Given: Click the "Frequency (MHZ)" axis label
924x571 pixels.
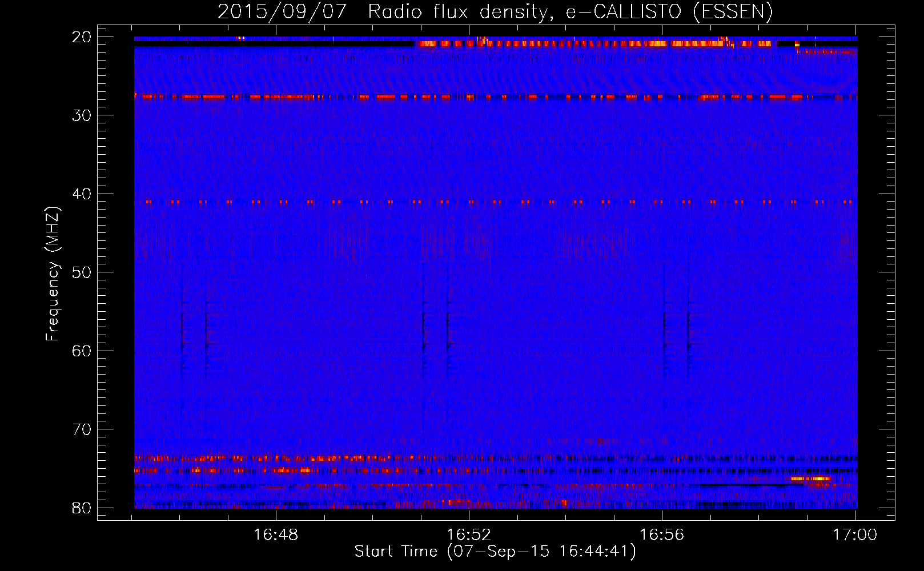Looking at the screenshot, I should point(53,274).
